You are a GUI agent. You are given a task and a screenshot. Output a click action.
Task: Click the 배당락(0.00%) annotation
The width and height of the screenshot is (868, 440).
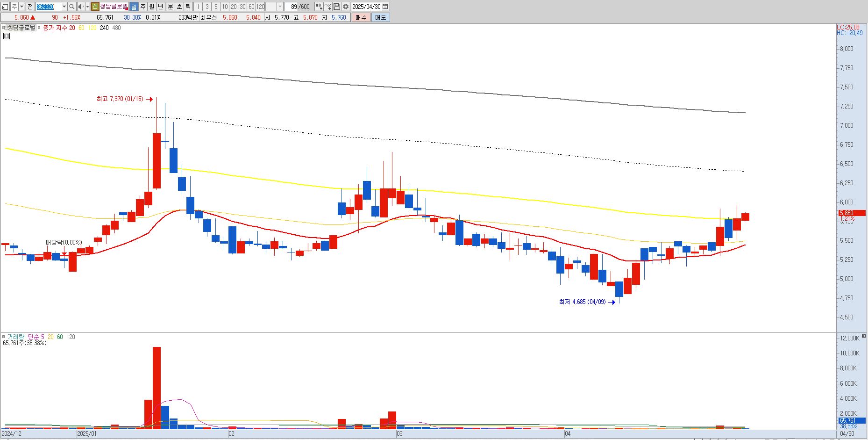pos(64,242)
